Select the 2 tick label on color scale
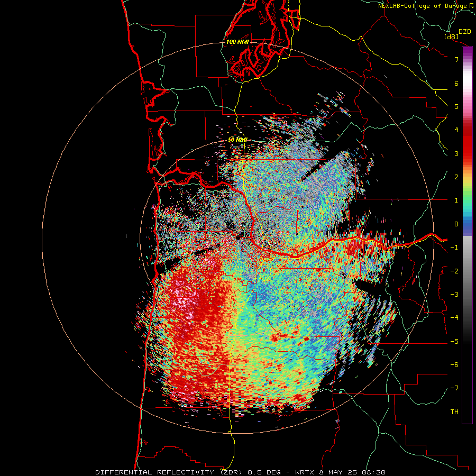The width and height of the screenshot is (476, 476). click(x=456, y=177)
